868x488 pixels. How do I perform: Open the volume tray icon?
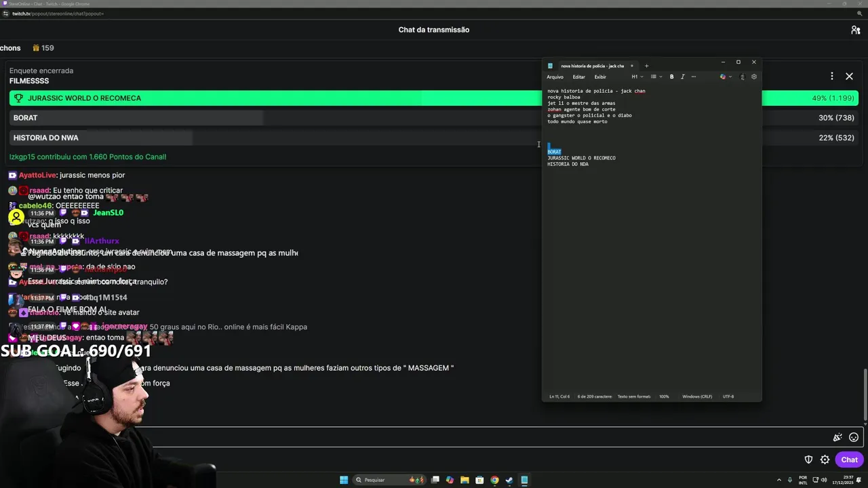point(823,480)
